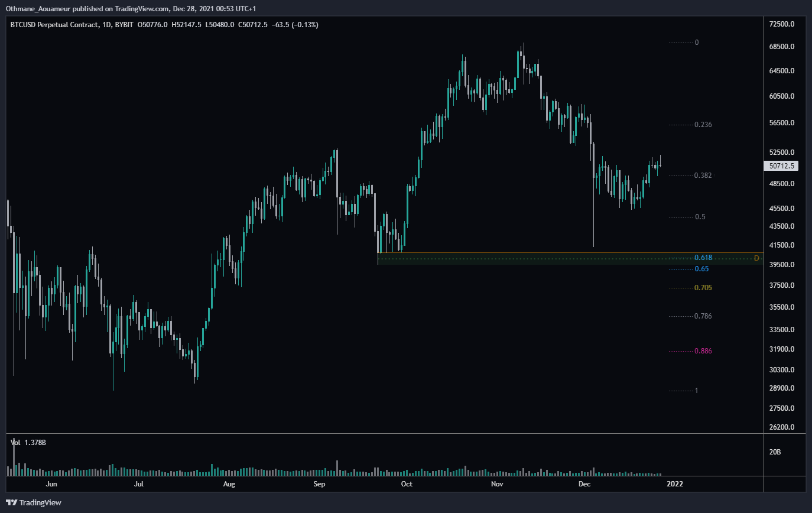
Task: Click the 0.5 Fibonacci level label
Action: (x=700, y=217)
